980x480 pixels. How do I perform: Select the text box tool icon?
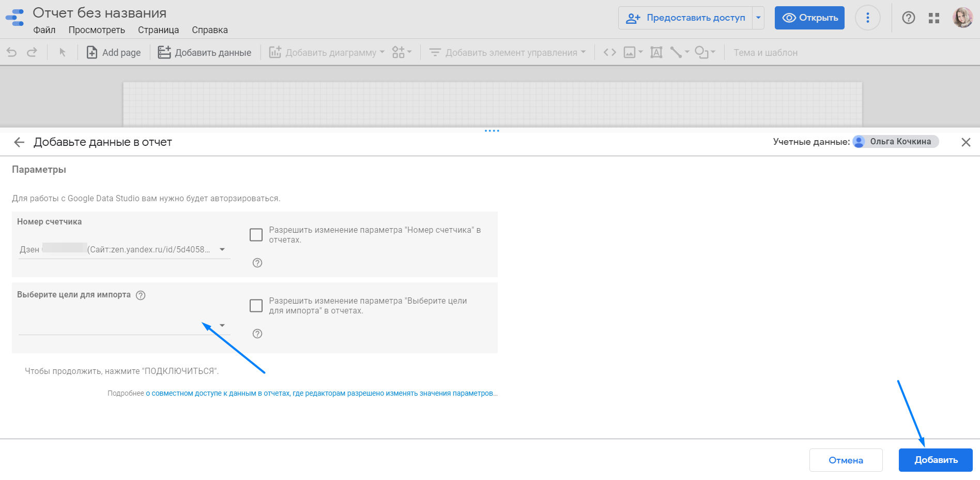pos(656,52)
